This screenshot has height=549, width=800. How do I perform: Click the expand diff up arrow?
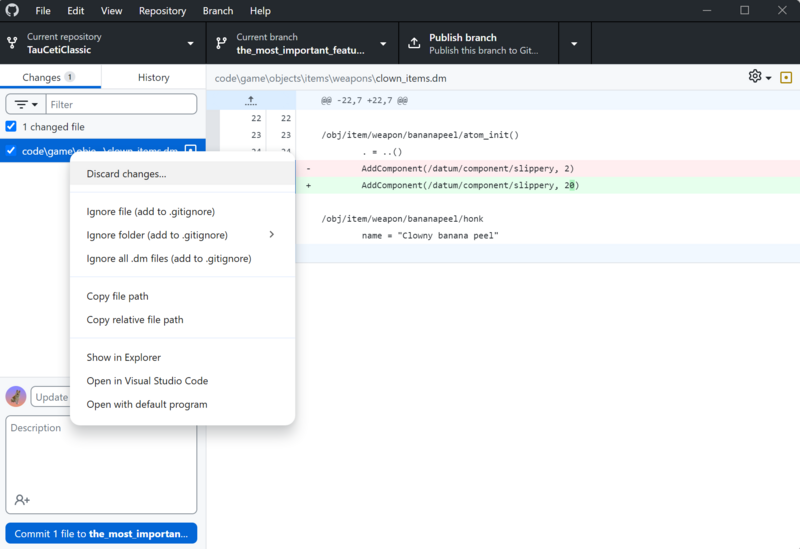coord(250,100)
